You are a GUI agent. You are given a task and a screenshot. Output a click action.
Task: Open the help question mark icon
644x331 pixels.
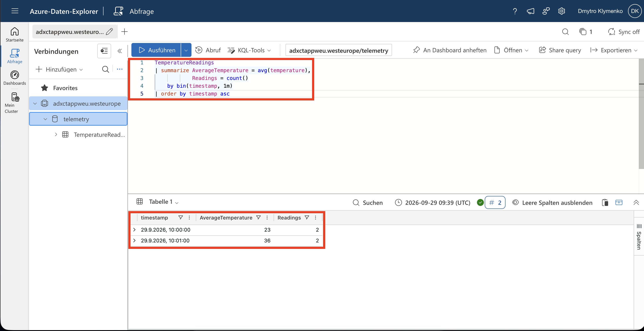coord(515,11)
